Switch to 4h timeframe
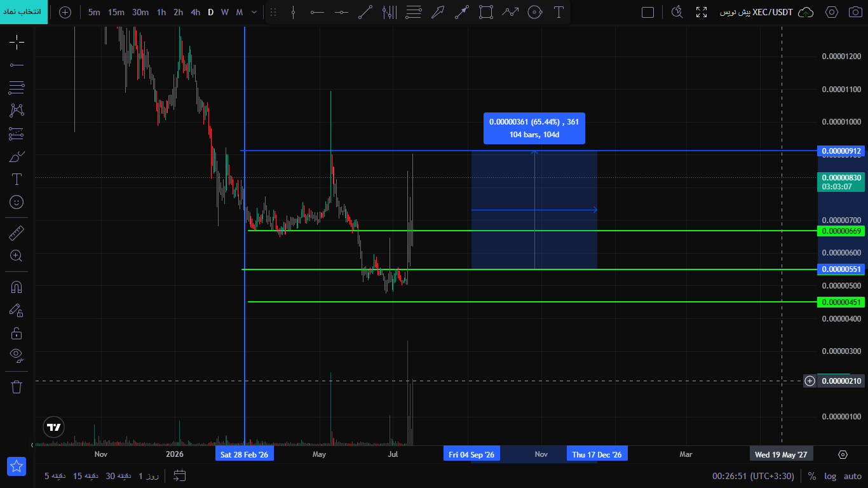Screen dimensions: 868x488 pos(196,12)
